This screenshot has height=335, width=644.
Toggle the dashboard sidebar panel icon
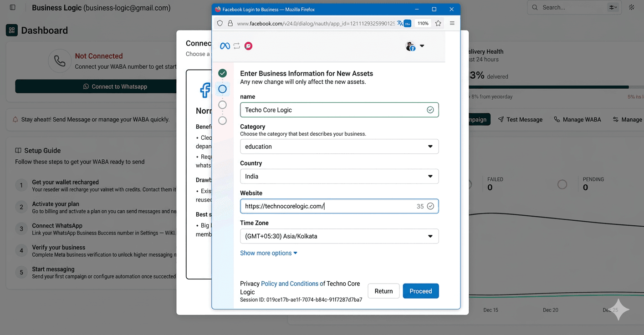12,8
